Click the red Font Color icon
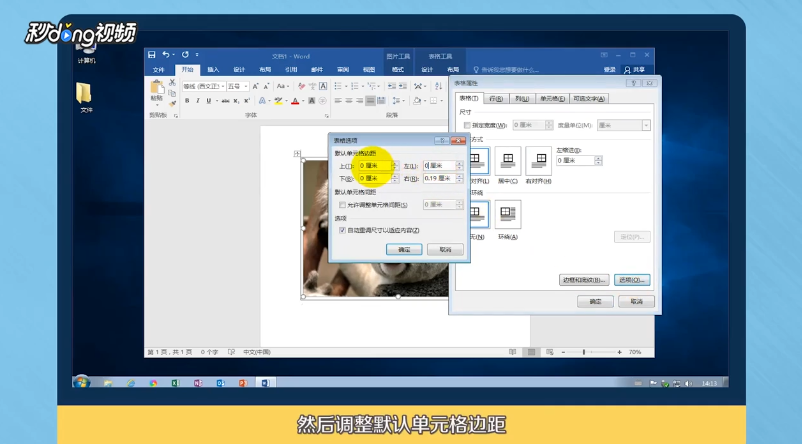 295,101
